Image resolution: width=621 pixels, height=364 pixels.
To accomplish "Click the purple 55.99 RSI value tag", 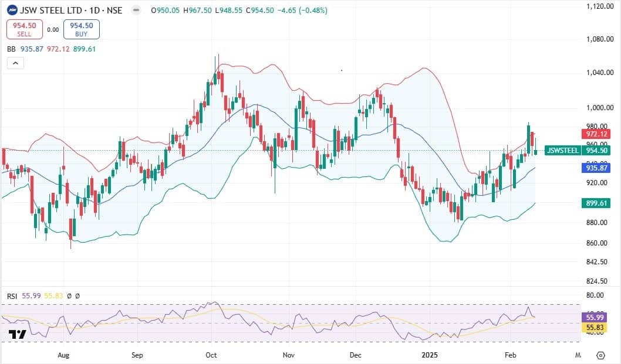I will (x=596, y=317).
